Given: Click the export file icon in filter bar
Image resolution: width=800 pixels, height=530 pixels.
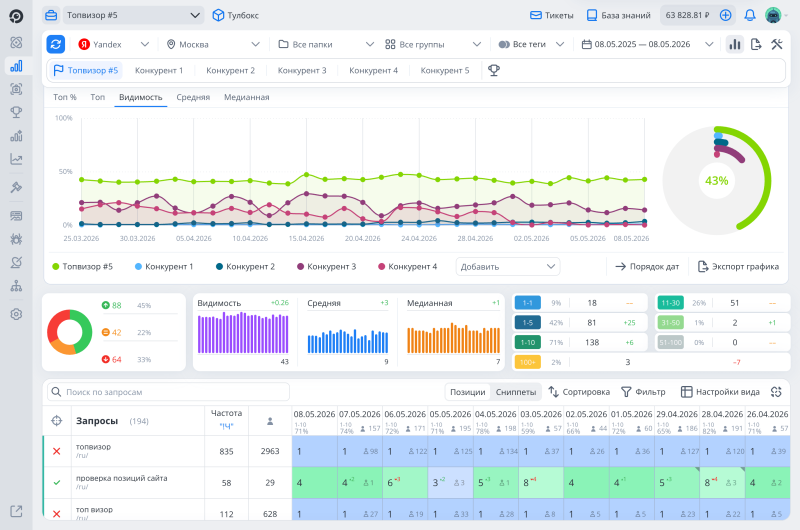Looking at the screenshot, I should (756, 44).
